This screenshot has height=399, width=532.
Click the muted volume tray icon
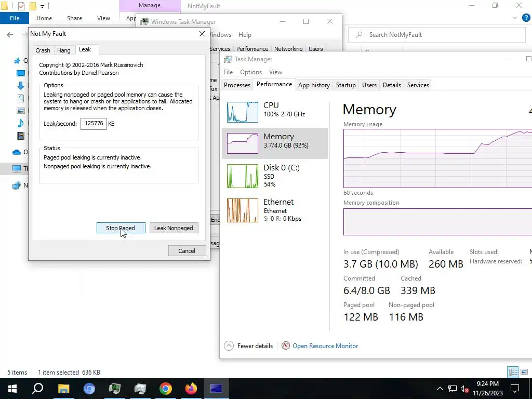point(464,389)
